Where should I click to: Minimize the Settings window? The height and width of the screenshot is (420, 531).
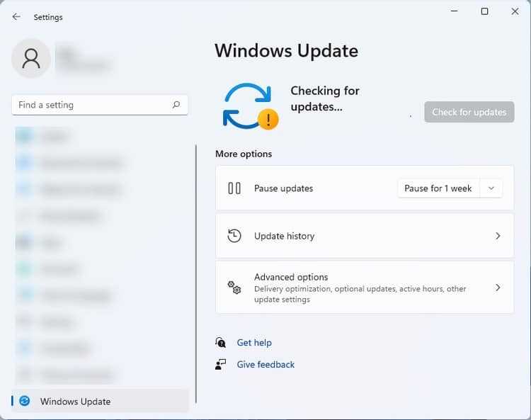point(454,11)
